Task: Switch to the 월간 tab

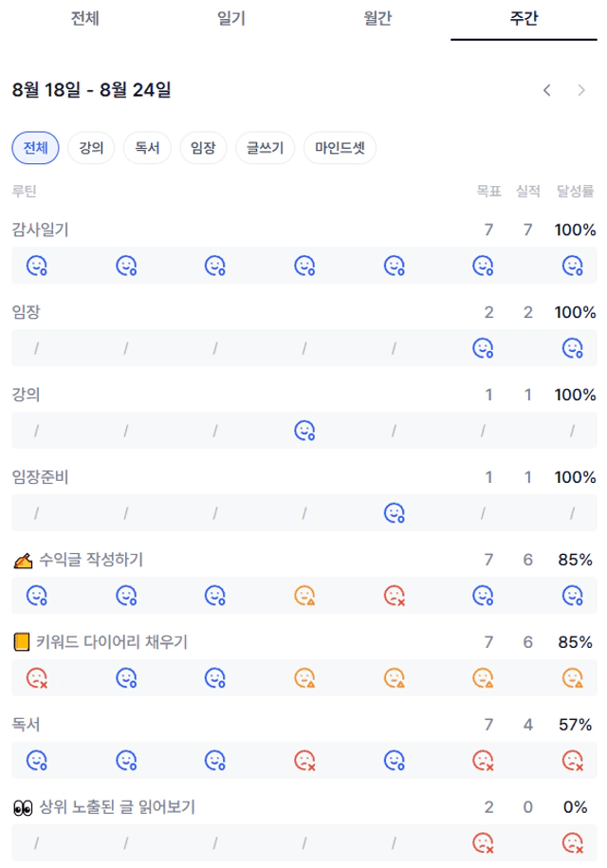Action: pyautogui.click(x=377, y=18)
